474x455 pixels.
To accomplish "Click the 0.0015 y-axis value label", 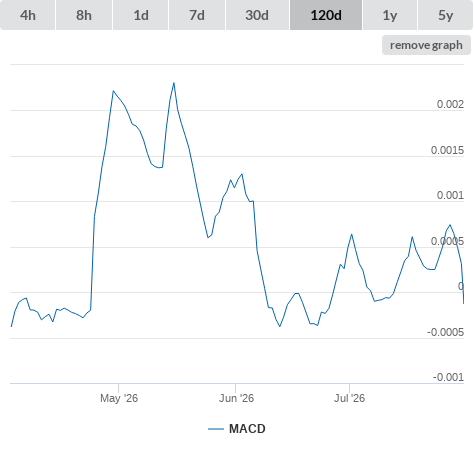I will point(447,150).
